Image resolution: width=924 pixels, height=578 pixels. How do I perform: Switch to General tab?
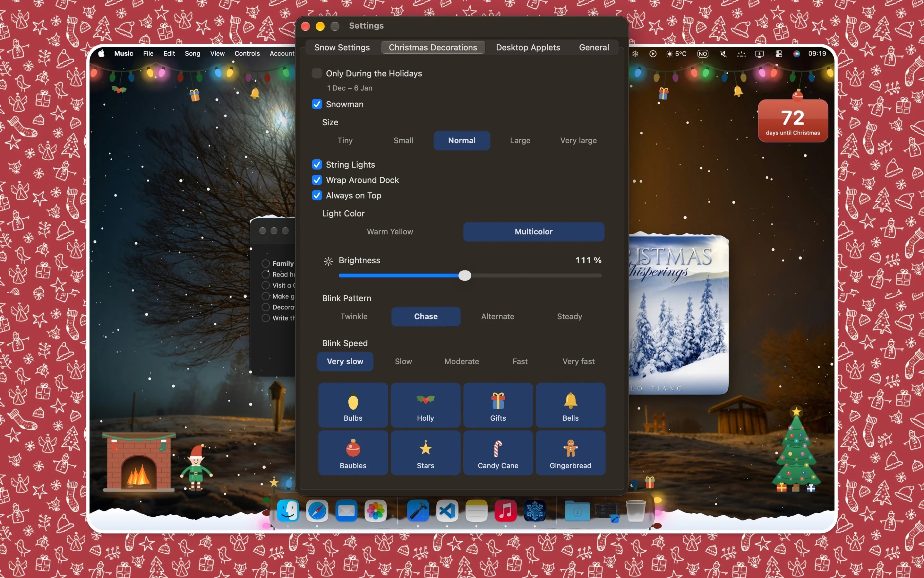(x=594, y=48)
